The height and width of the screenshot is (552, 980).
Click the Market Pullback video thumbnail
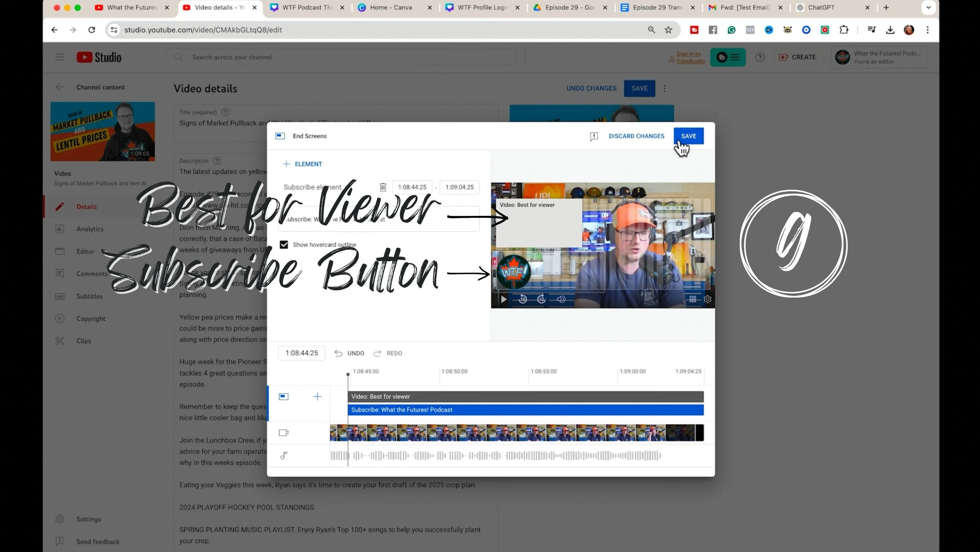click(x=103, y=131)
